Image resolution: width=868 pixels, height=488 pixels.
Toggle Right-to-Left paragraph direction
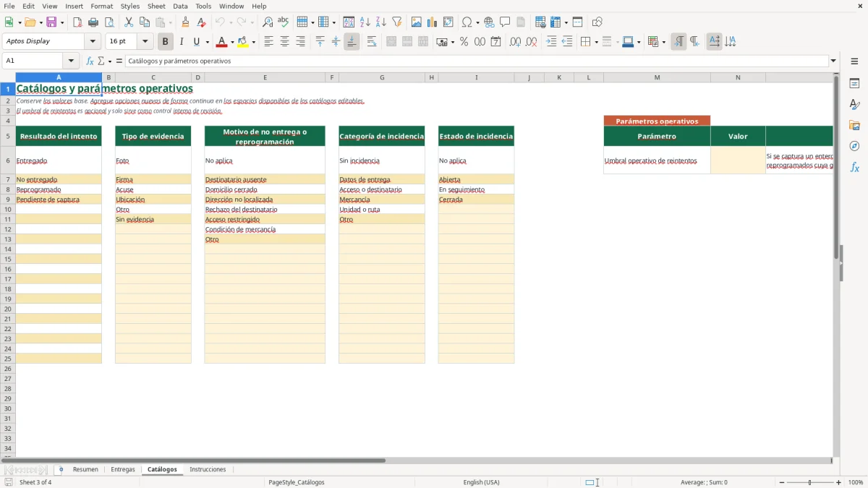tap(694, 42)
